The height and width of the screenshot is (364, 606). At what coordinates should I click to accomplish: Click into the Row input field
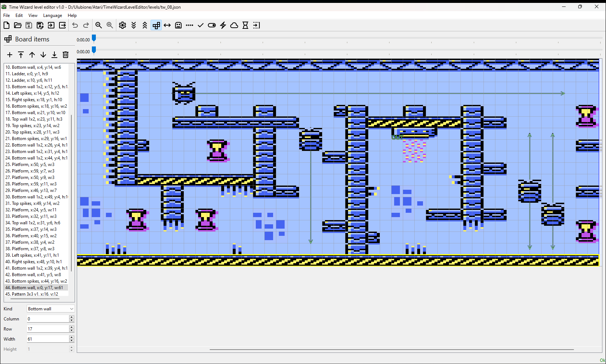point(48,329)
